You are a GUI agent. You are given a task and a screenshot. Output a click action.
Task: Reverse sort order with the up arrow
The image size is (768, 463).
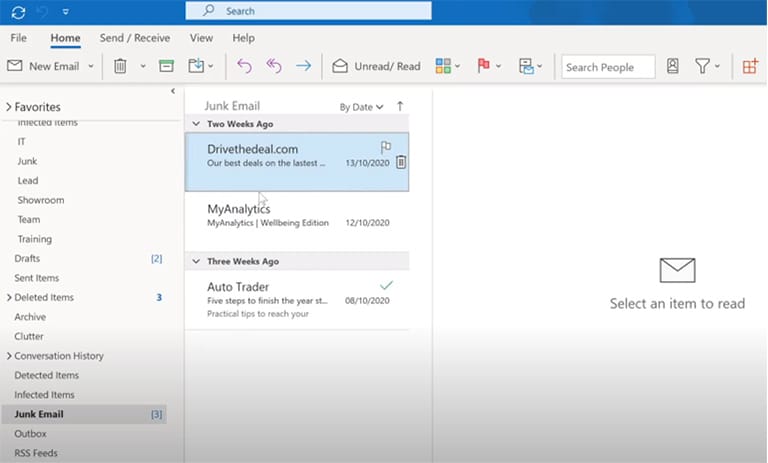(400, 106)
